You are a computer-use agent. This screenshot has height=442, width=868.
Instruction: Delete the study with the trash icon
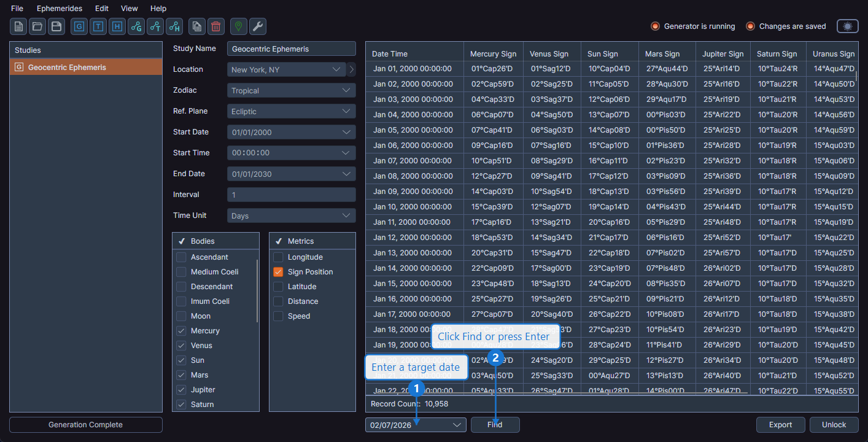click(x=215, y=26)
